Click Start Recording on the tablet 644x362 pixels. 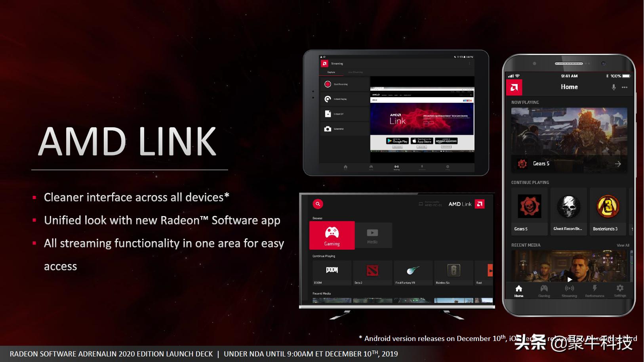345,84
